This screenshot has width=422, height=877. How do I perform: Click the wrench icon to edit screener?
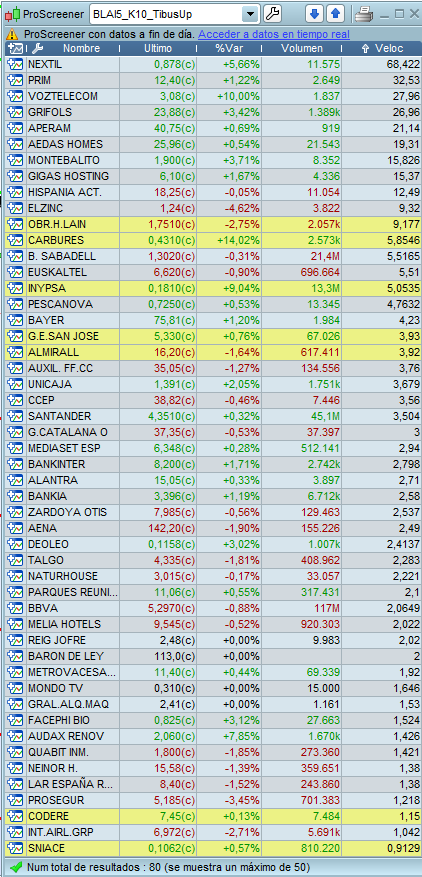coord(272,14)
